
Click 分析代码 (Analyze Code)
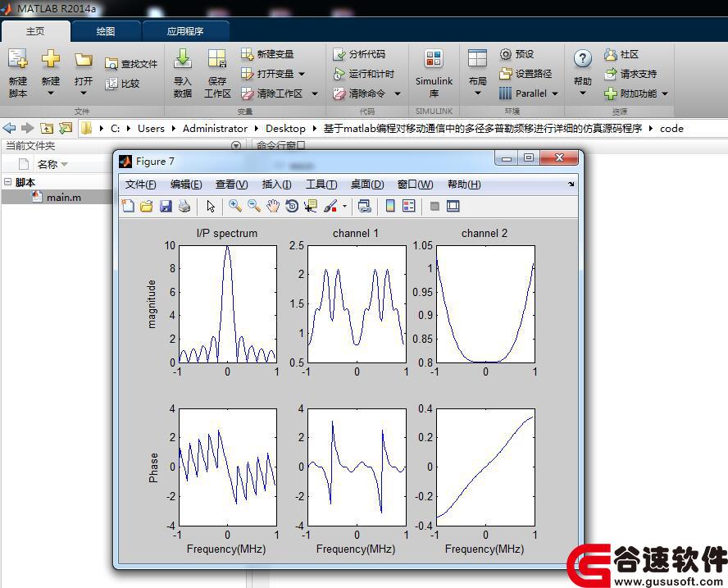359,54
